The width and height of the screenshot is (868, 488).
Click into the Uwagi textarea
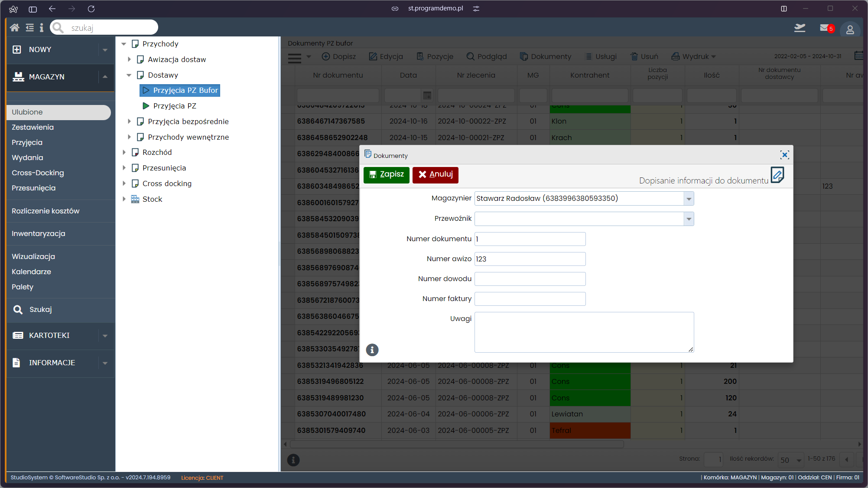pyautogui.click(x=584, y=332)
